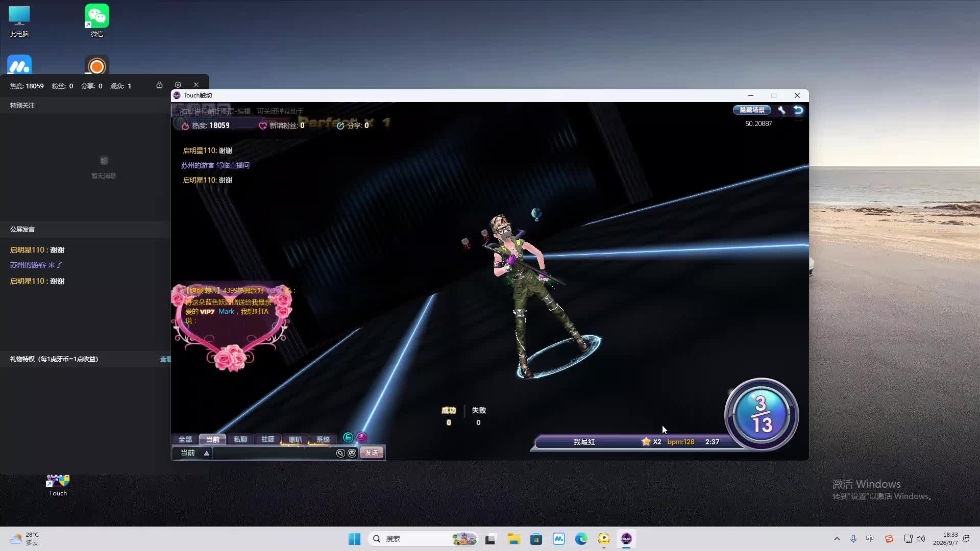Close the live stream side panel
Viewport: 980px width, 551px height.
tap(196, 85)
